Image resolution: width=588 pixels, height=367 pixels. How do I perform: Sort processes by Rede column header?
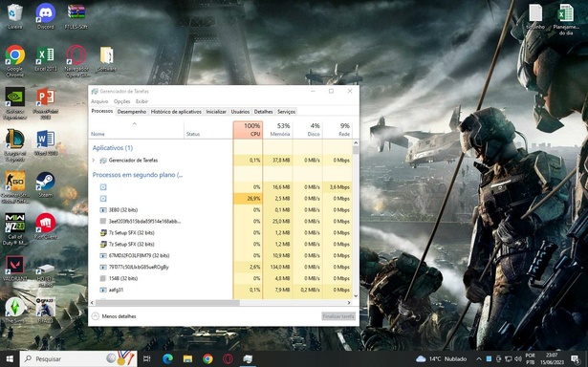point(338,130)
